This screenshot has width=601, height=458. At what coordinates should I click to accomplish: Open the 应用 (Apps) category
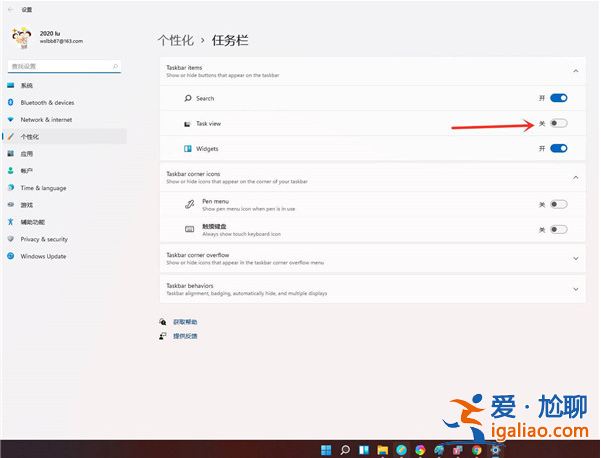[x=63, y=154]
